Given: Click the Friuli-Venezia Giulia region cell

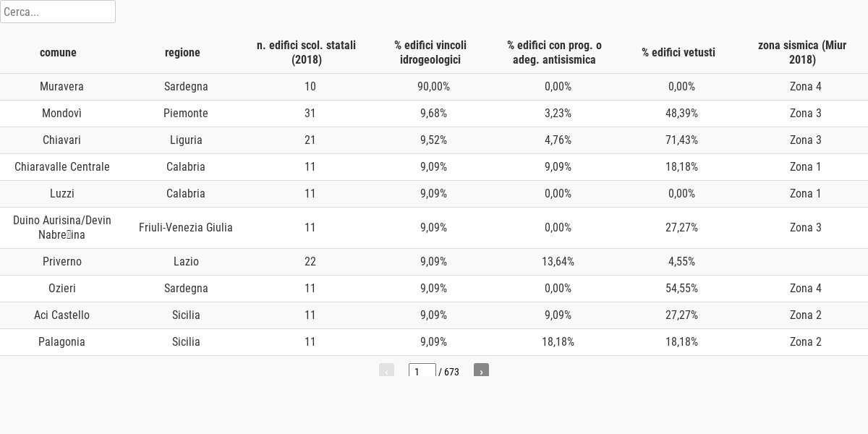Looking at the screenshot, I should coord(186,228).
